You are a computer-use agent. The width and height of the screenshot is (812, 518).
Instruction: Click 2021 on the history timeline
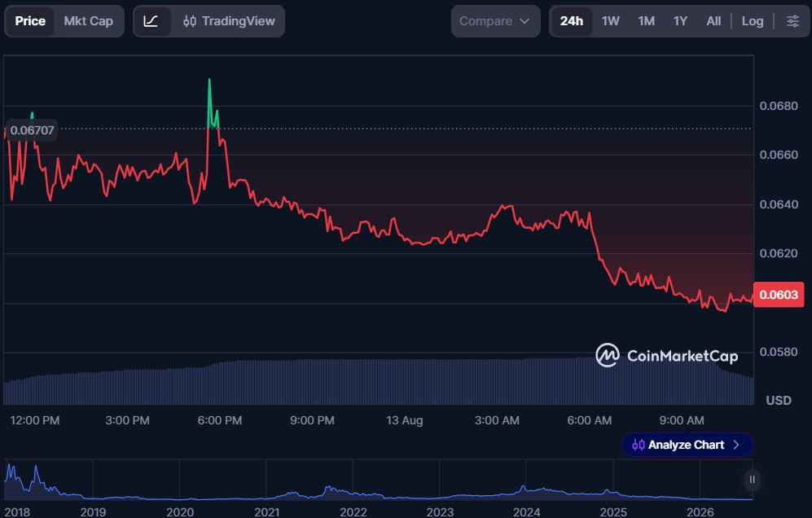tap(266, 512)
